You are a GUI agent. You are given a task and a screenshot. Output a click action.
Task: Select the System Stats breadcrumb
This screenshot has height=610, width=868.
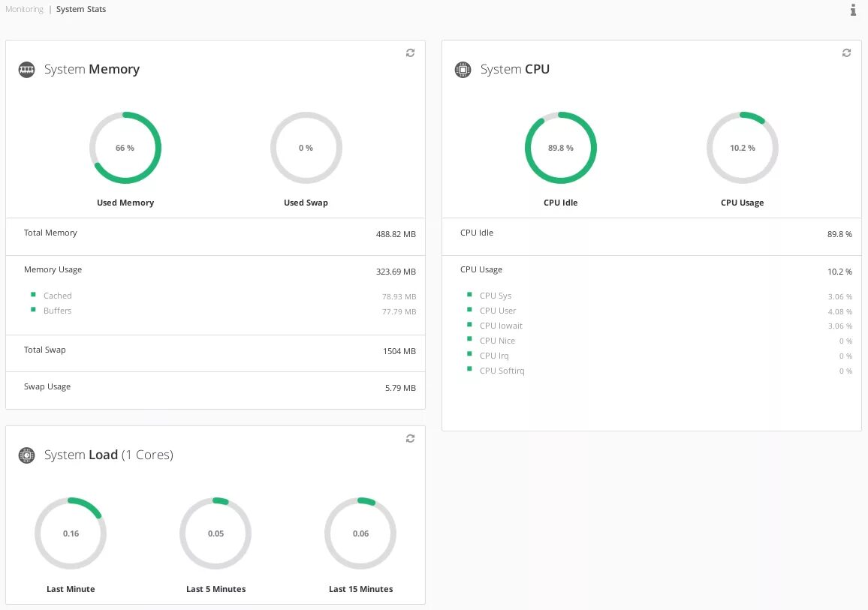click(x=81, y=10)
